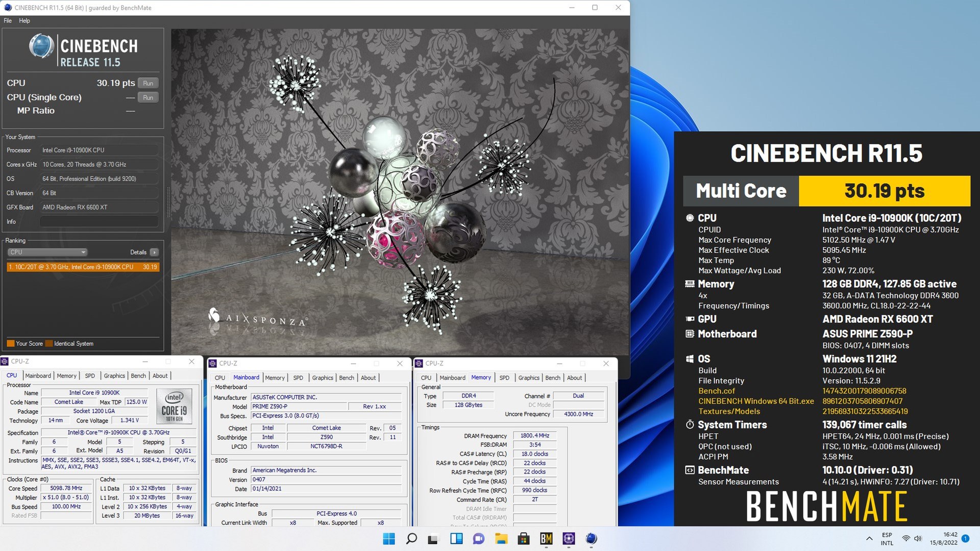
Task: Run the CPU multi-core benchmark
Action: tap(148, 83)
